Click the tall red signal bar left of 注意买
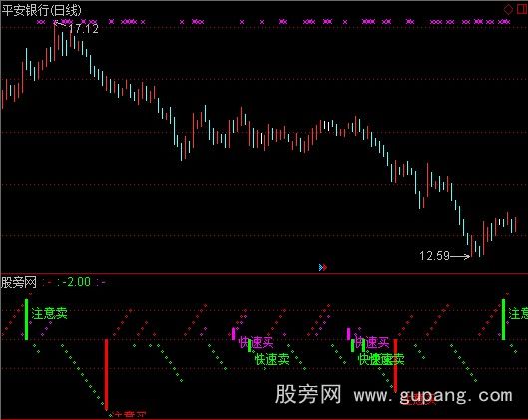Viewport: 528px width, 420px height. tap(106, 374)
